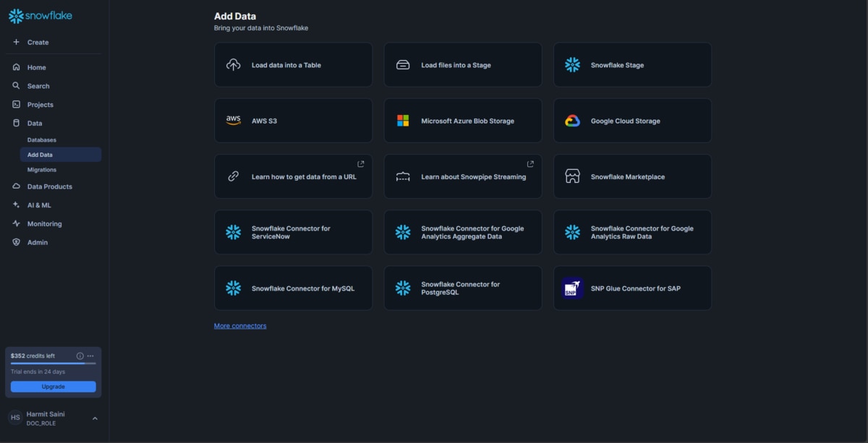Open the More connectors link
The height and width of the screenshot is (443, 868).
coord(240,326)
